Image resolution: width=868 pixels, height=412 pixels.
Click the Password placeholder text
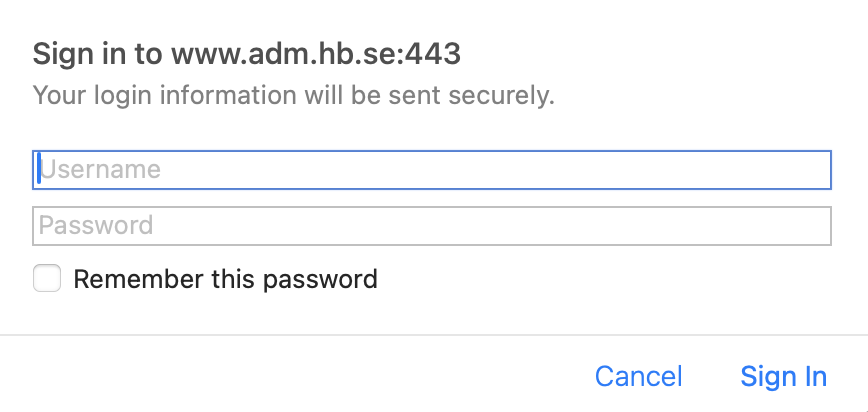click(x=96, y=226)
